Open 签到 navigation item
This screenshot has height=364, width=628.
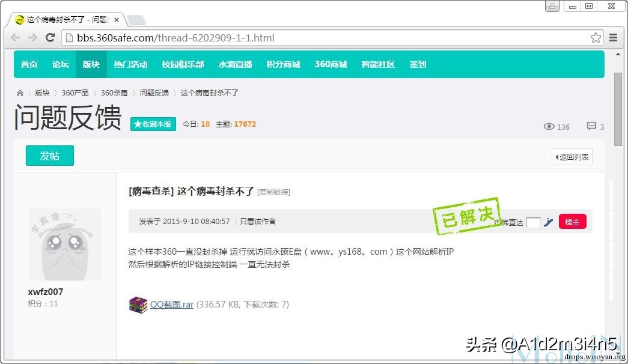pos(418,64)
